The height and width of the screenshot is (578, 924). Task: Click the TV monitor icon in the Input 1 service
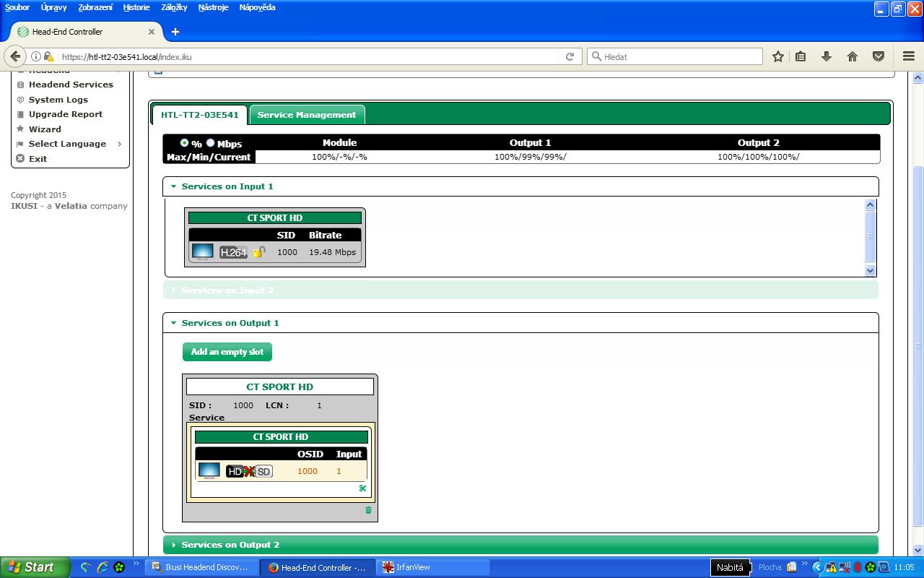tap(202, 251)
